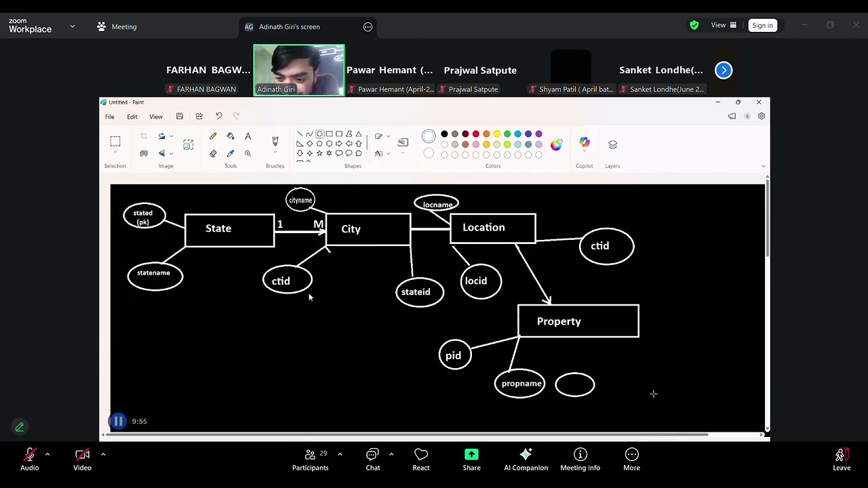Select the Text tool
Screen dimensions: 868x488
coord(248,136)
